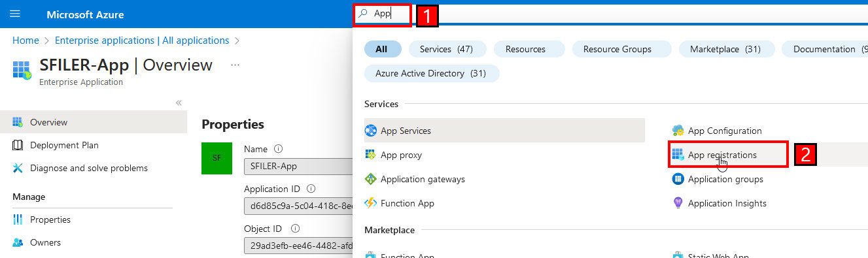Show info tooltip beside Object ID
The height and width of the screenshot is (258, 868).
[295, 229]
